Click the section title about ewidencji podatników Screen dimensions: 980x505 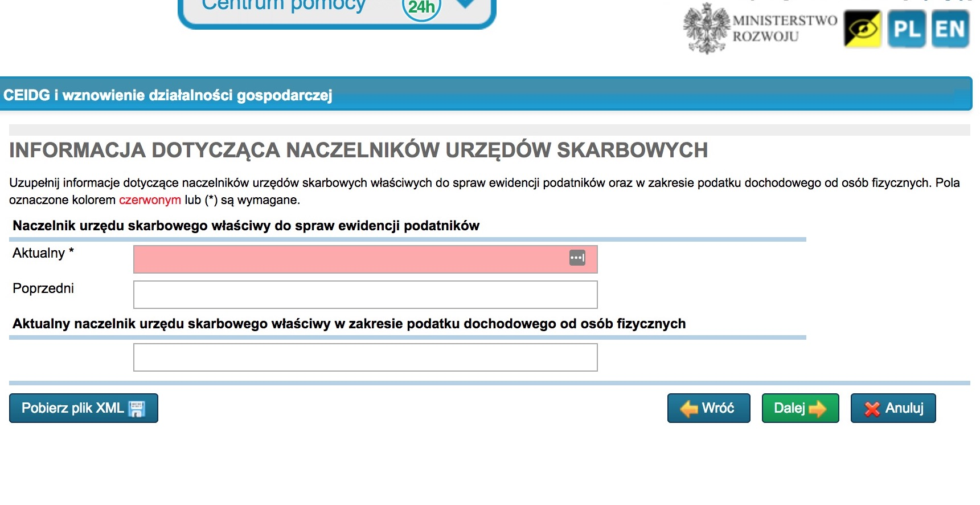[246, 226]
